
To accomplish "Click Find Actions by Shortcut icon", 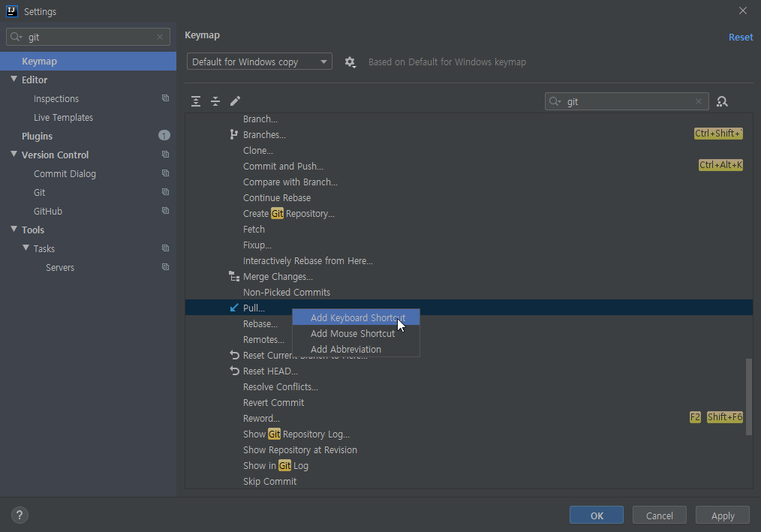I will click(722, 101).
